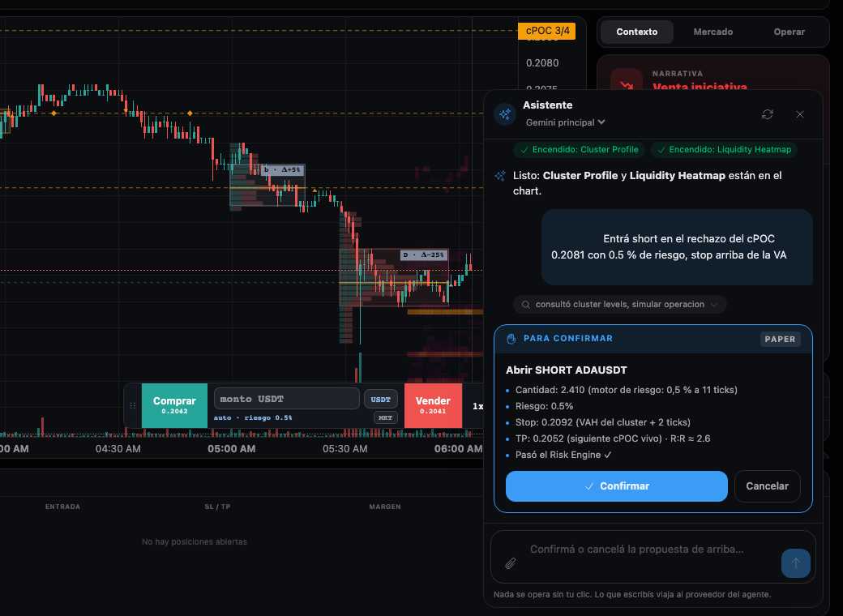843x616 pixels.
Task: Click the Vender 0.2041 sell button
Action: point(433,406)
